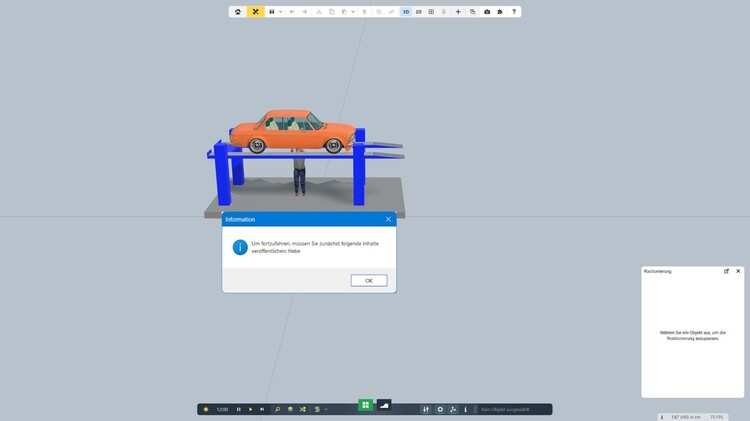Open help via question mark icon
The image size is (750, 421).
[x=514, y=12]
